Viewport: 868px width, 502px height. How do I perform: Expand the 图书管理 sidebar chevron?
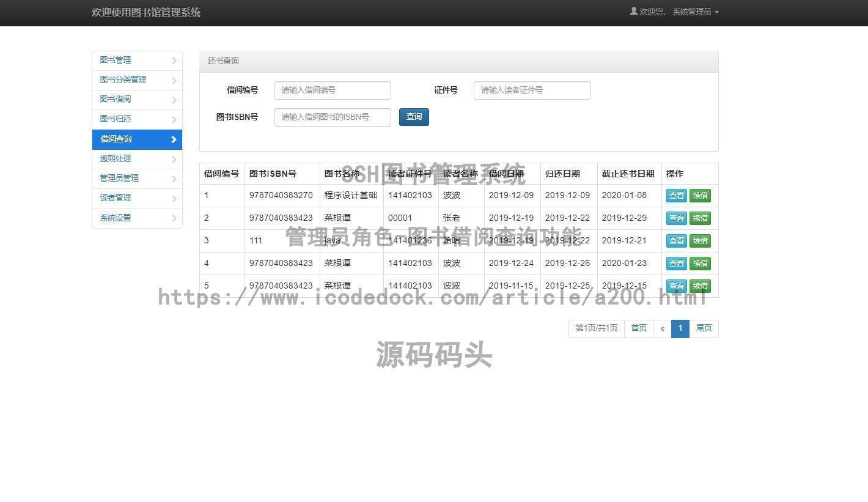coord(174,61)
